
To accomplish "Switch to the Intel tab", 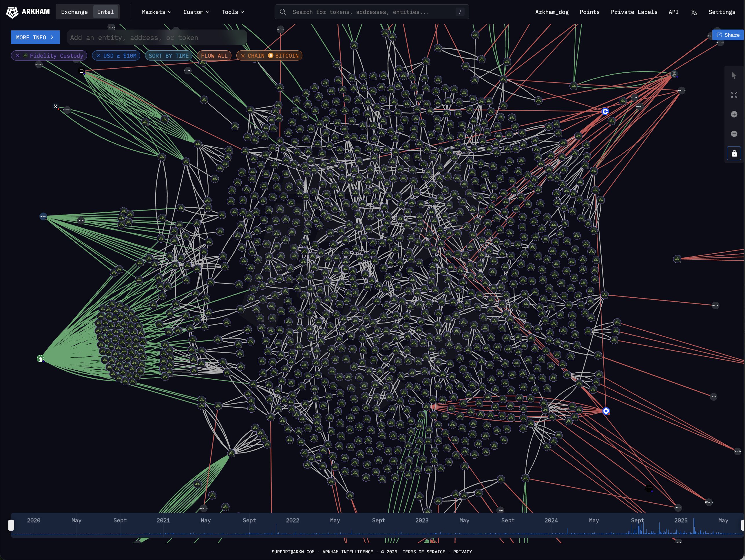I will (x=105, y=12).
